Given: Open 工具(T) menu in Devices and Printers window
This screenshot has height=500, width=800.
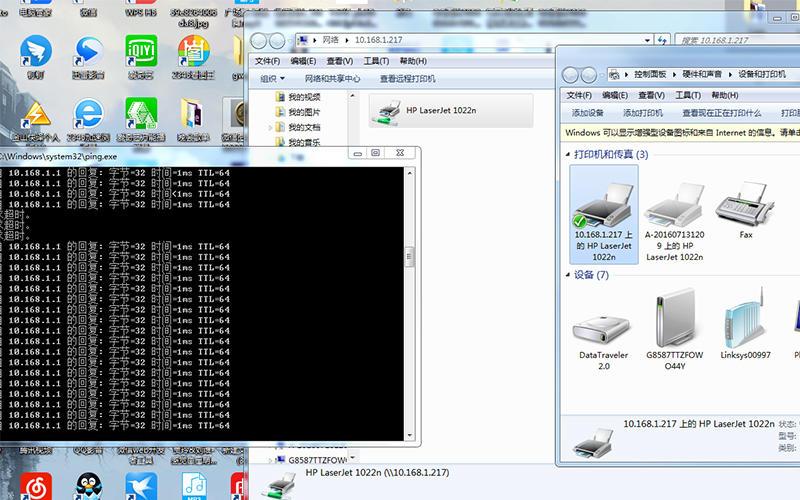Looking at the screenshot, I should coord(688,95).
